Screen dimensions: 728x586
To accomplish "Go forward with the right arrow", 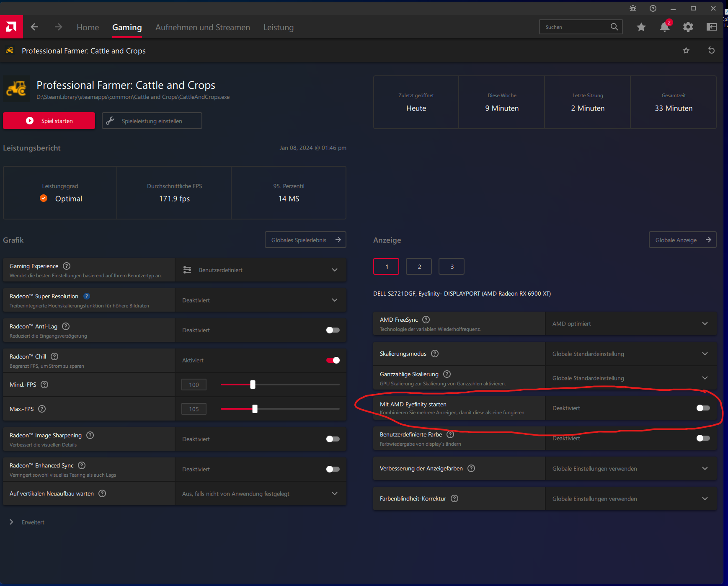I will pos(58,27).
